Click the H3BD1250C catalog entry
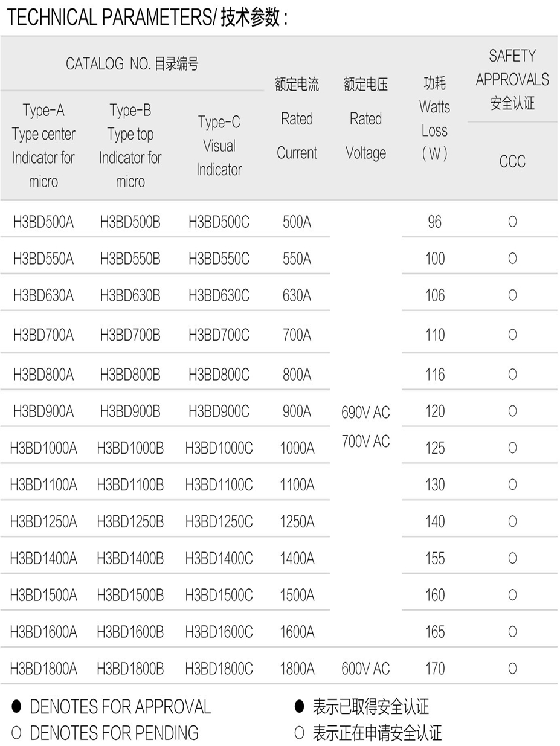Screen dimensions: 560x746 [x=219, y=521]
